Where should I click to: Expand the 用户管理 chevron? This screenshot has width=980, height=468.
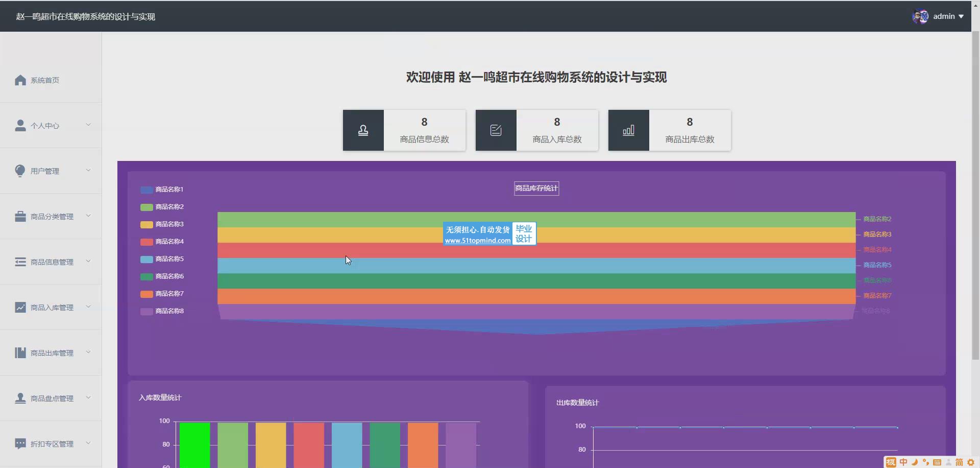tap(88, 170)
